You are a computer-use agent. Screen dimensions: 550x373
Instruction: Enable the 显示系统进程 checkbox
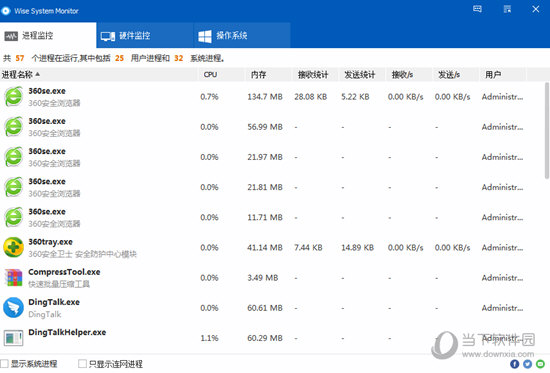[4, 364]
